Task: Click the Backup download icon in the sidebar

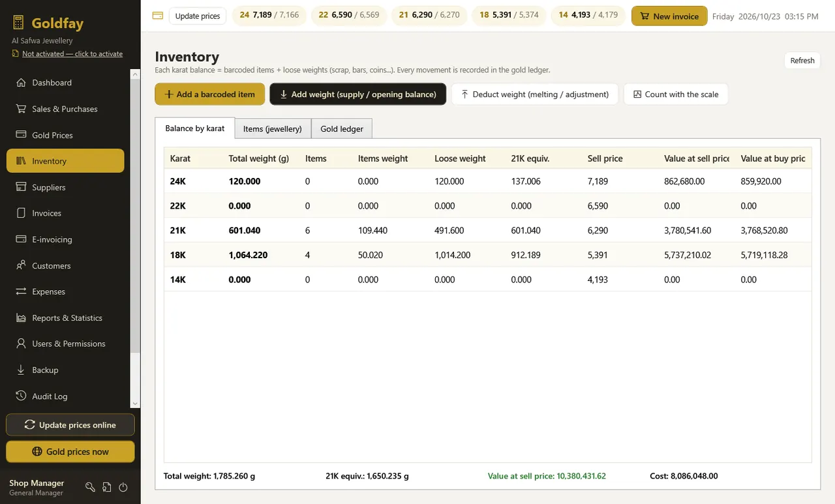Action: point(20,370)
